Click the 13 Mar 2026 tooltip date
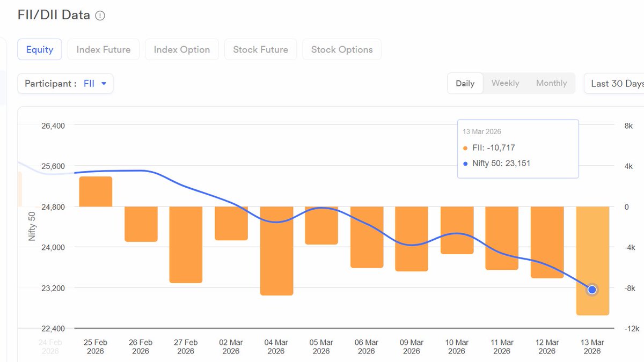 tap(482, 131)
